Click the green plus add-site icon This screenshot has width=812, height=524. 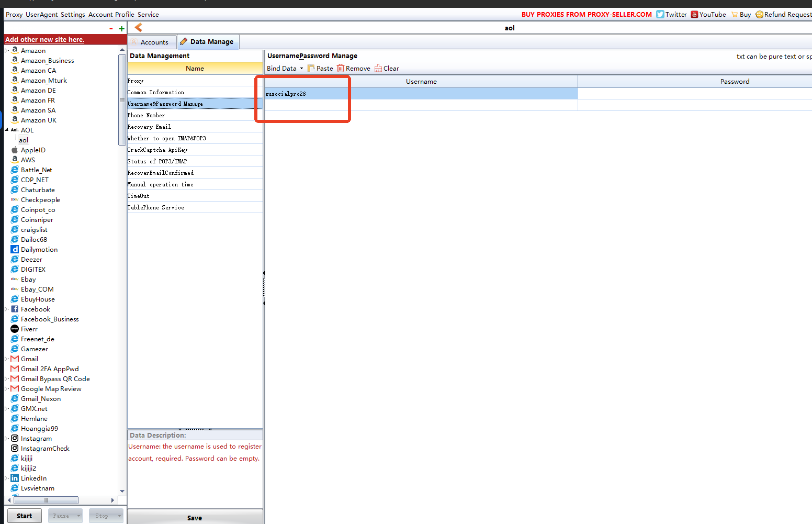pos(122,29)
